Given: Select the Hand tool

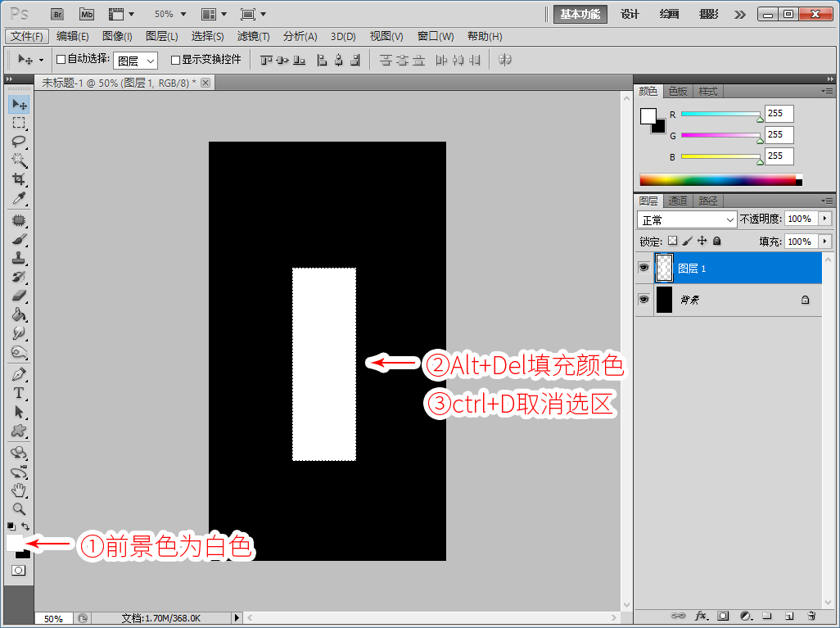Looking at the screenshot, I should coord(19,490).
